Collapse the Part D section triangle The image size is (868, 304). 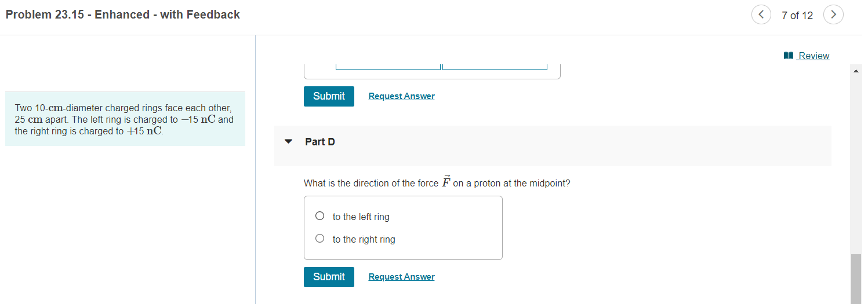[289, 142]
